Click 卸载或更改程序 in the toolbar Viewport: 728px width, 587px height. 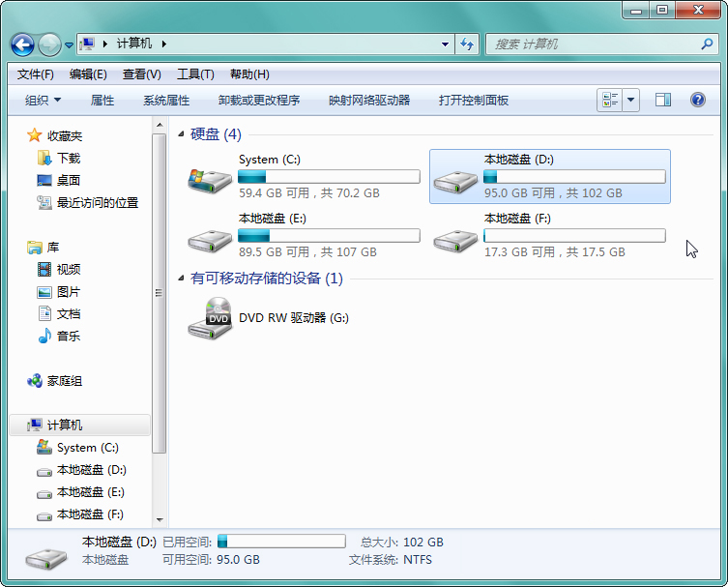point(259,101)
